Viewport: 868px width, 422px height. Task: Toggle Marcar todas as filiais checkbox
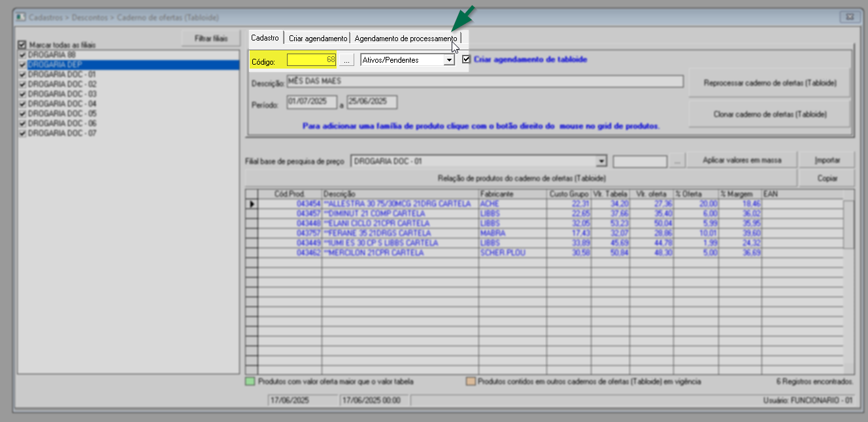23,45
